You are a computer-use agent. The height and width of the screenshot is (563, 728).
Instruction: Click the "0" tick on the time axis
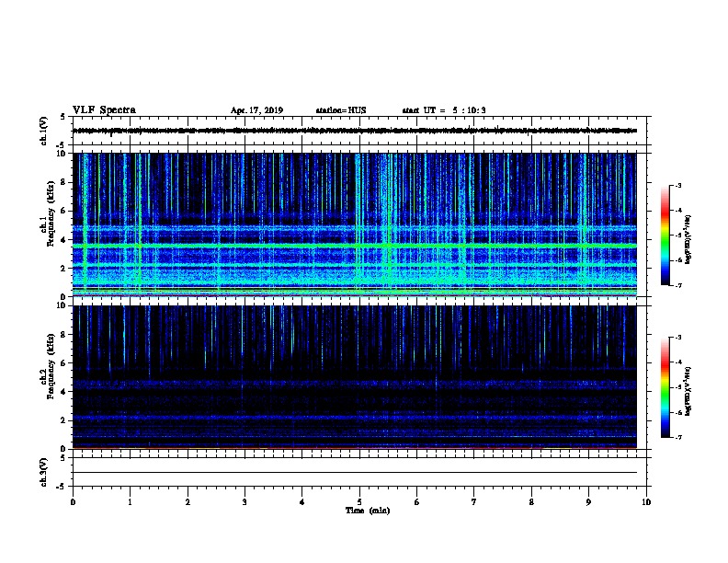73,502
